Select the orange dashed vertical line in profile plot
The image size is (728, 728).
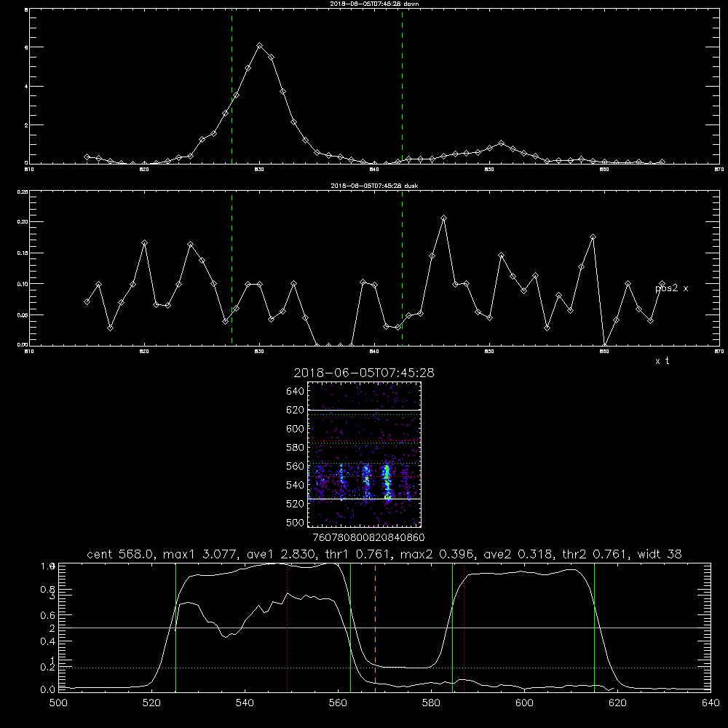click(375, 627)
